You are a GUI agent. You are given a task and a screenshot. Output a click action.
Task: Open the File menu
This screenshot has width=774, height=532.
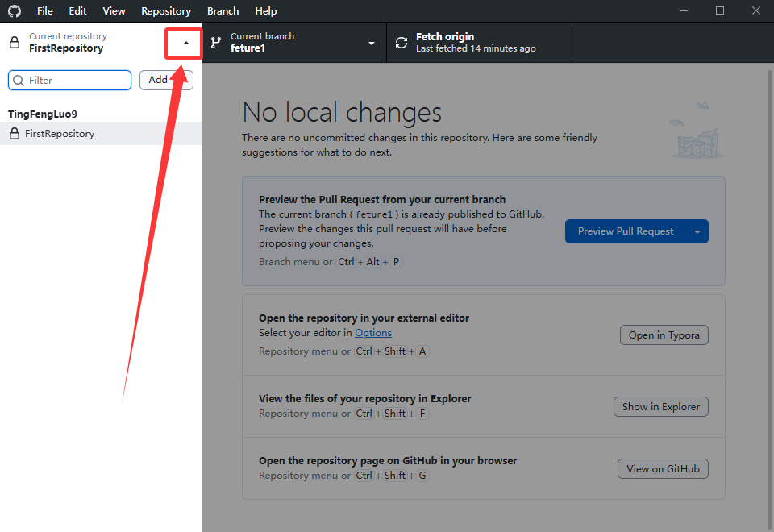44,11
